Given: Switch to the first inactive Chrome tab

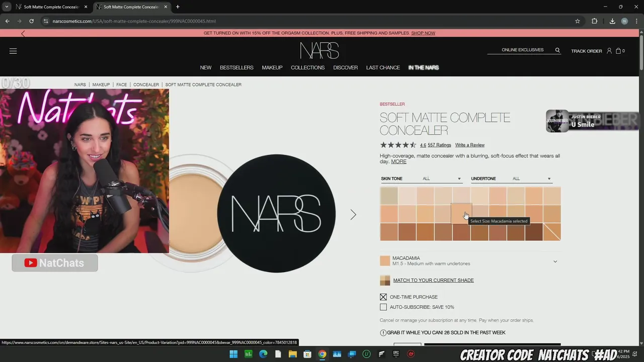Looking at the screenshot, I should pos(50,7).
